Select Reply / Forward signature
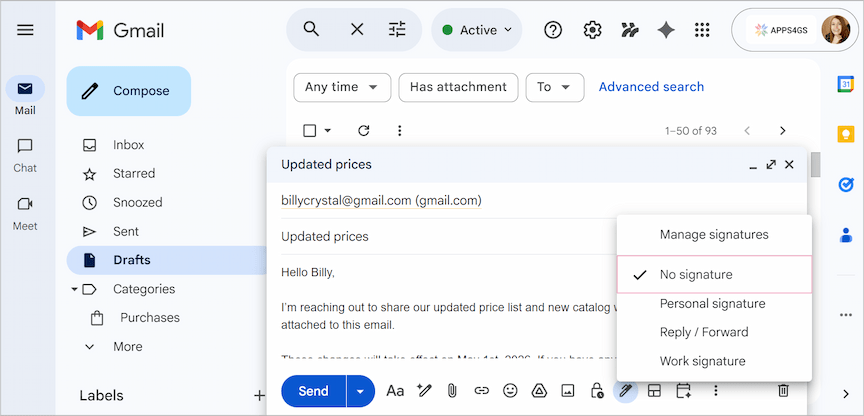 tap(714, 332)
